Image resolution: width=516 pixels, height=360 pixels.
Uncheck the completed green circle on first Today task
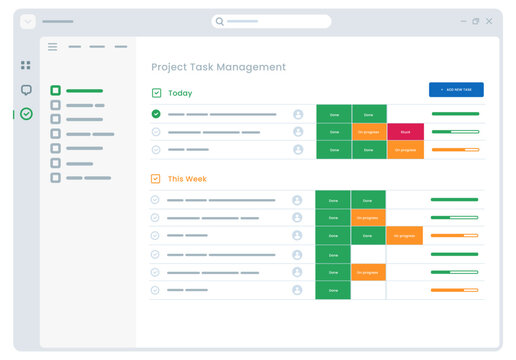pyautogui.click(x=156, y=114)
